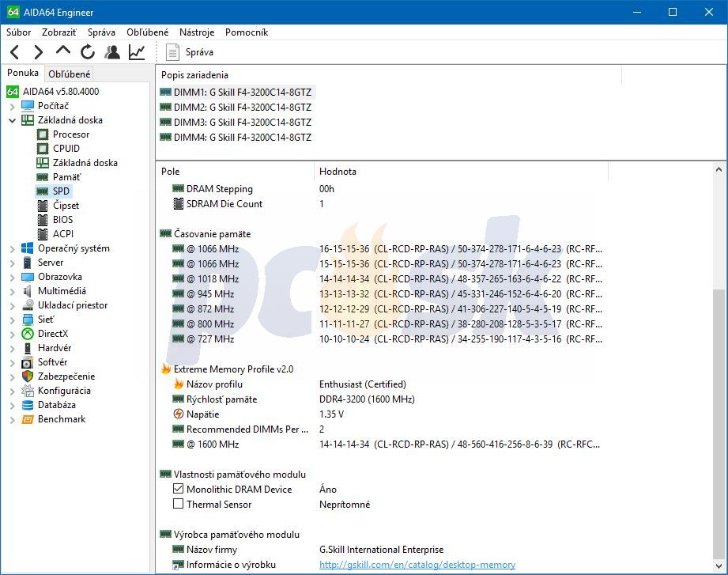Open the gskill.com desktop-memory link
Screen dimensions: 728x575
(417, 564)
